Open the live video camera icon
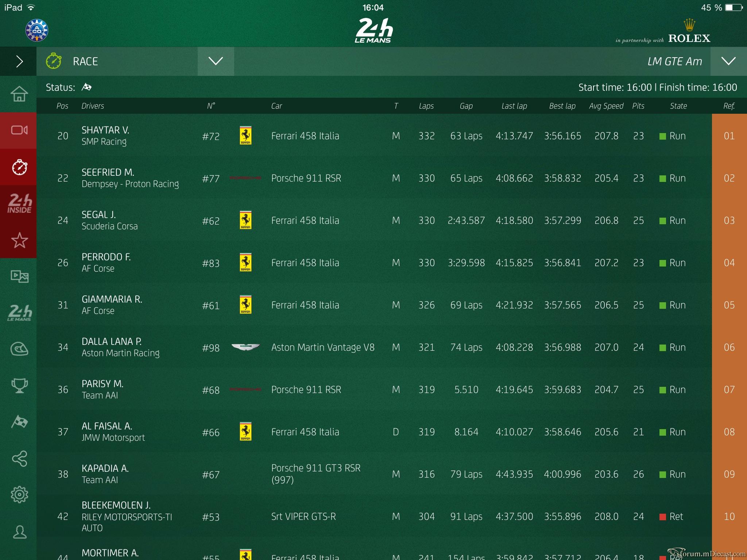Image resolution: width=747 pixels, height=560 pixels. 19,130
